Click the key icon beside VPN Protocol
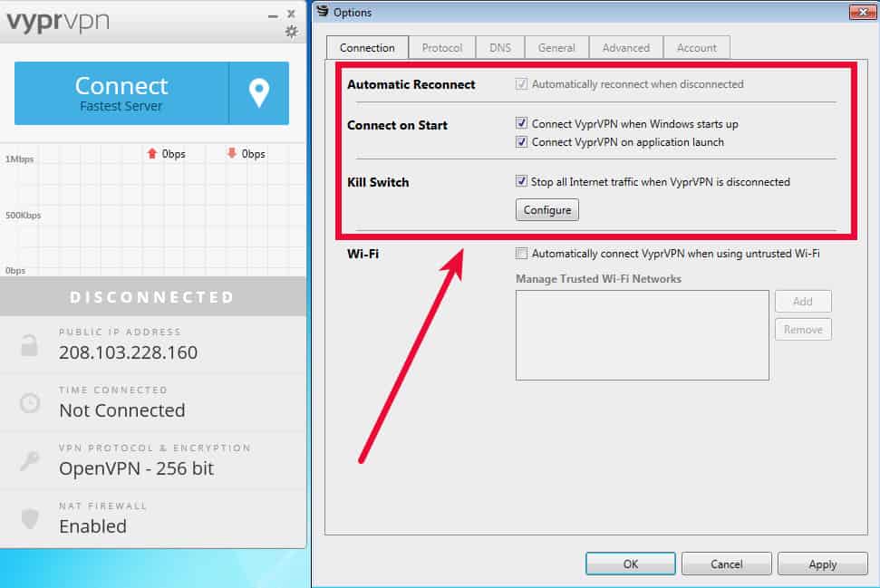The width and height of the screenshot is (880, 588). (x=29, y=460)
